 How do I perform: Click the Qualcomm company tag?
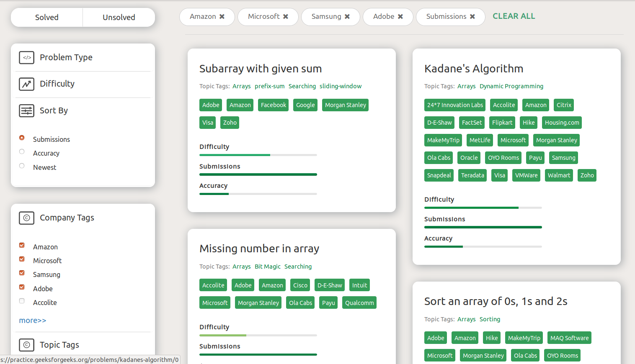pos(360,303)
